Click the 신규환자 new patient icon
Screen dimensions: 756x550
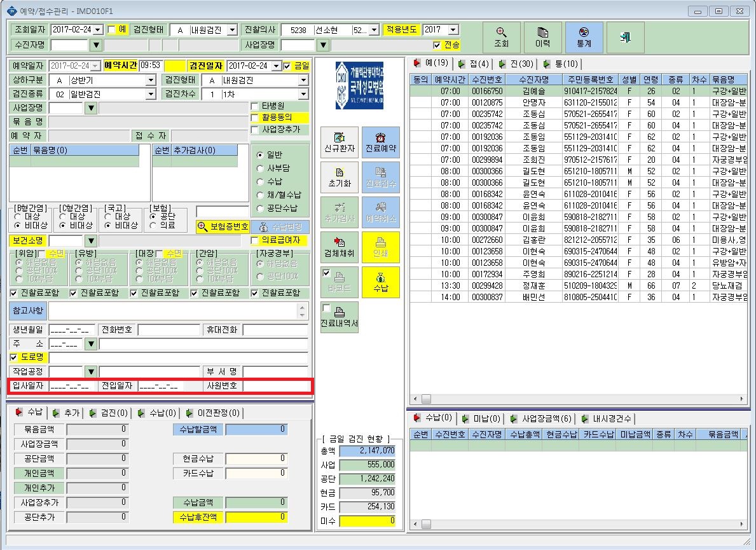[340, 142]
